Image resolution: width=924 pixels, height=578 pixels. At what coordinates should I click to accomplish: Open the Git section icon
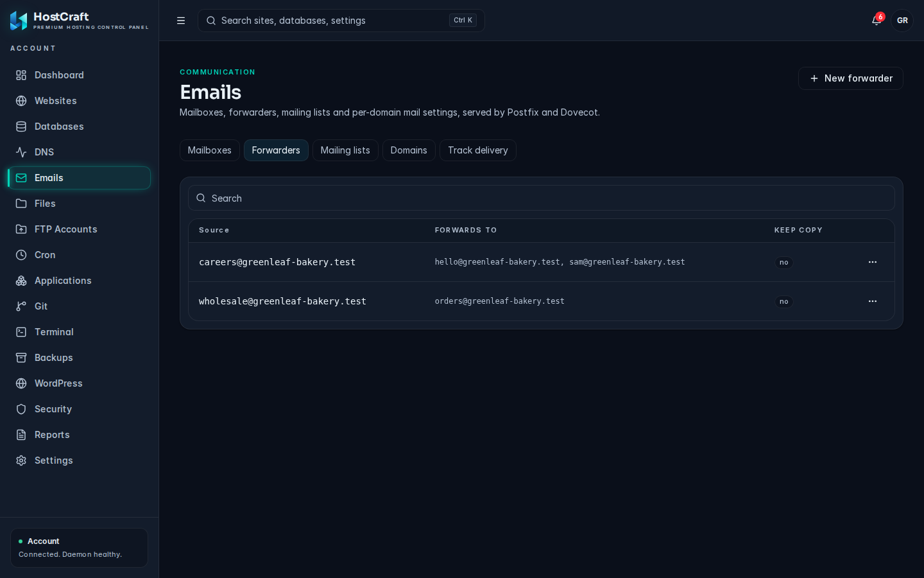pos(21,306)
